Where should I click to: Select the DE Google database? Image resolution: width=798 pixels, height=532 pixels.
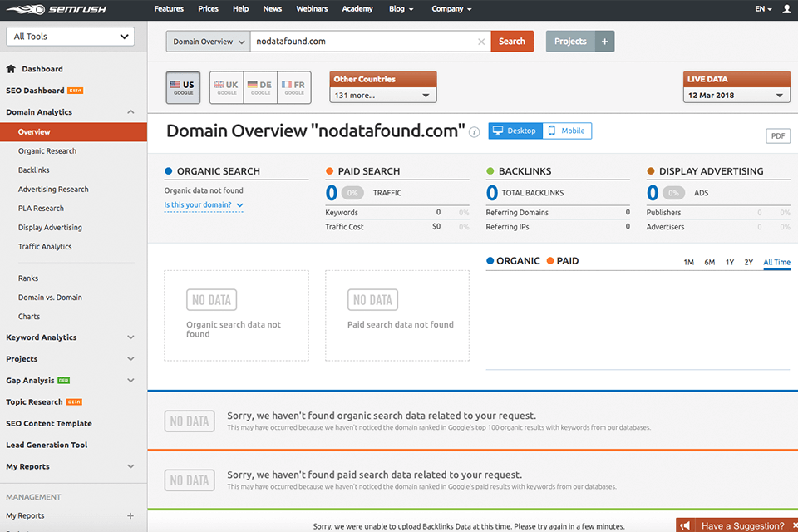pyautogui.click(x=260, y=87)
